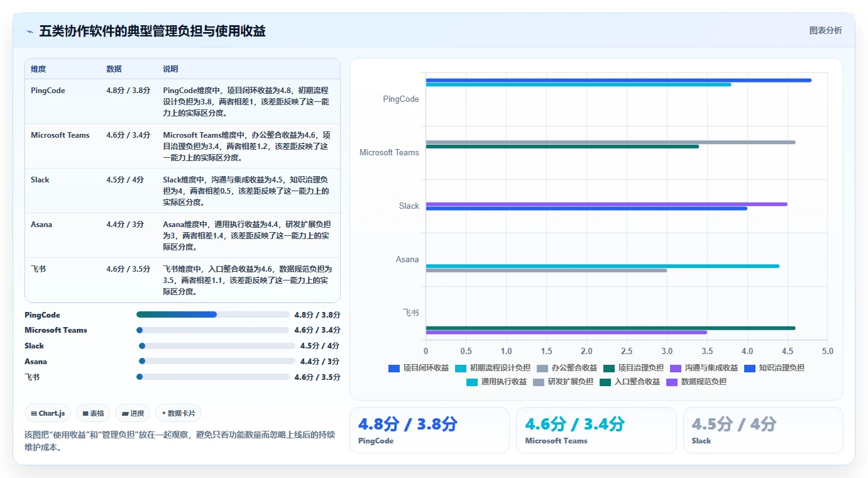The image size is (868, 478).
Task: Toggle 项目治理负担 legend item
Action: [634, 368]
